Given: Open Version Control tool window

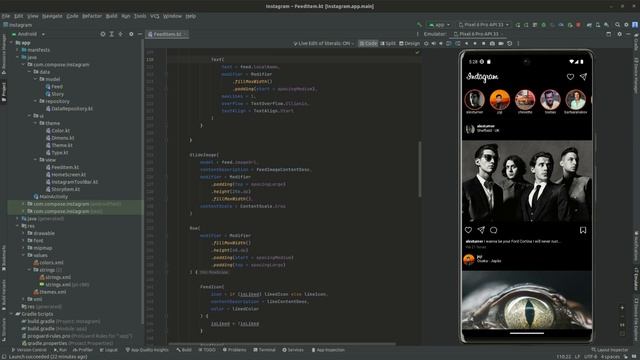Looking at the screenshot, I should [29, 350].
